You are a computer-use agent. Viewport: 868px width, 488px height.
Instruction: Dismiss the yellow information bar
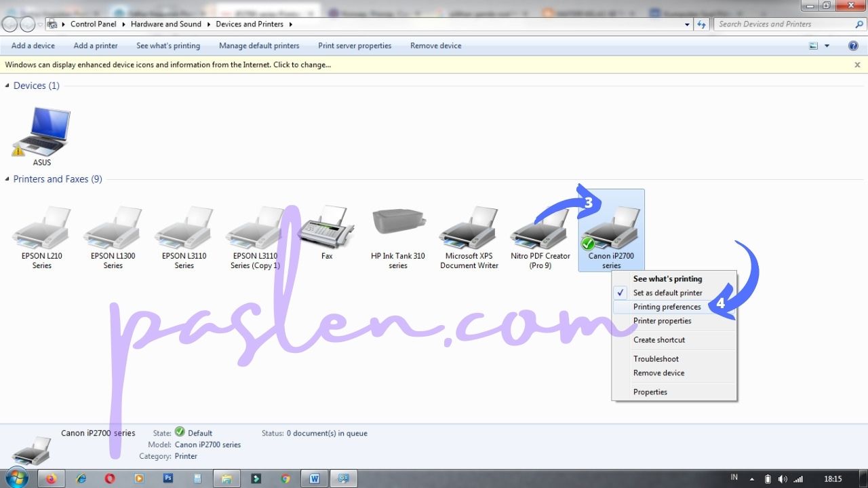857,65
